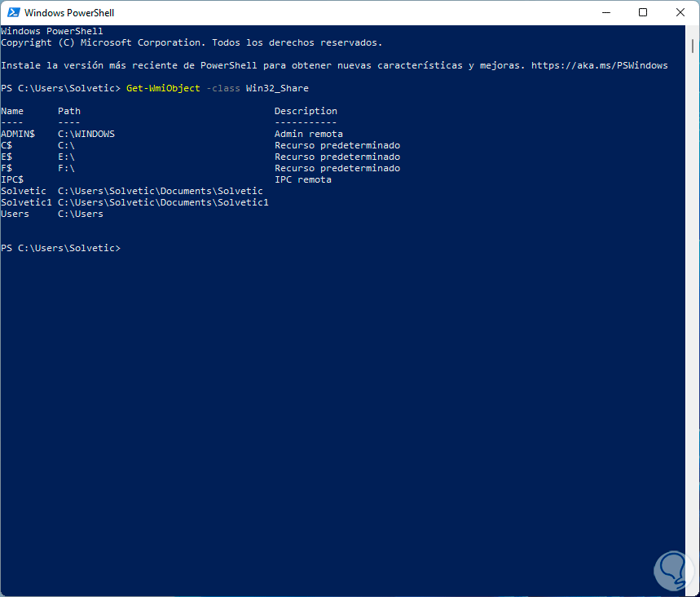
Task: Click the Path column header
Action: click(x=69, y=111)
